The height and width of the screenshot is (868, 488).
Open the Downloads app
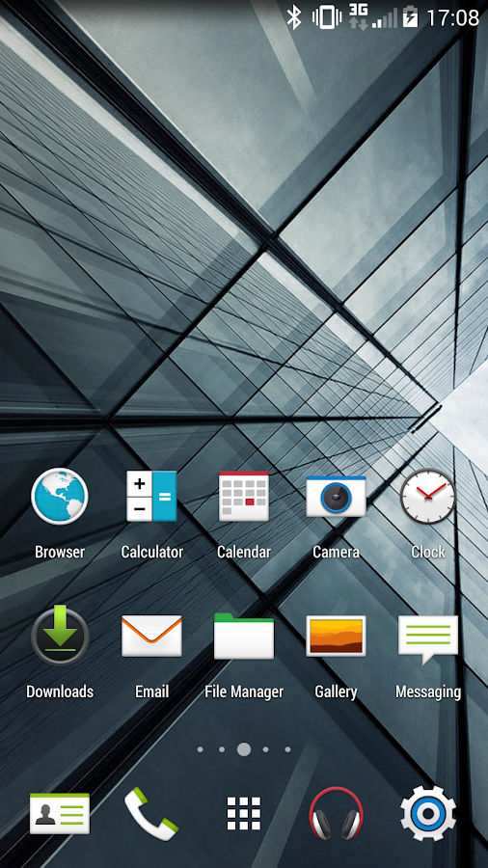(x=60, y=635)
